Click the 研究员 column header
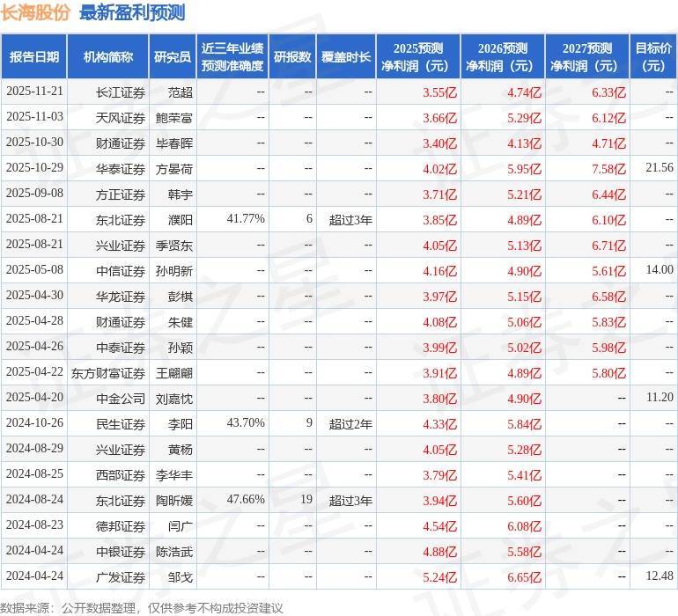Image resolution: width=678 pixels, height=616 pixels. pos(172,57)
